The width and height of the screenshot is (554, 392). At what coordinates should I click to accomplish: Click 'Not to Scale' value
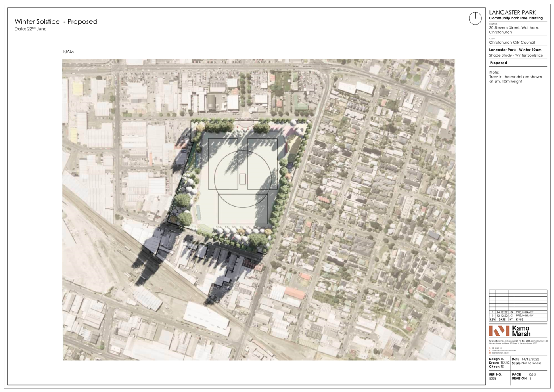point(531,363)
